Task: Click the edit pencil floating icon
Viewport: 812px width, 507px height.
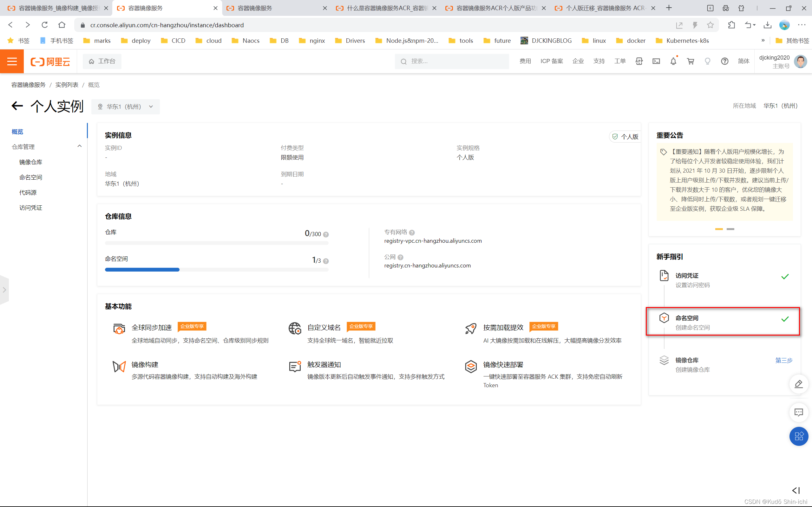Action: tap(799, 384)
